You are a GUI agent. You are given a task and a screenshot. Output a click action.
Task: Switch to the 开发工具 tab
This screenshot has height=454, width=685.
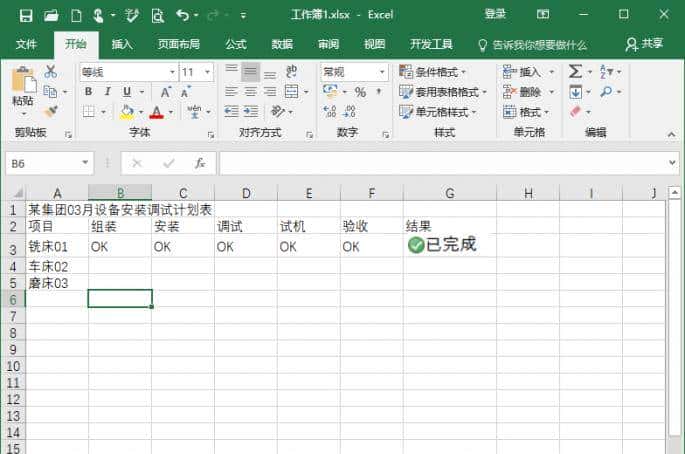click(x=431, y=44)
